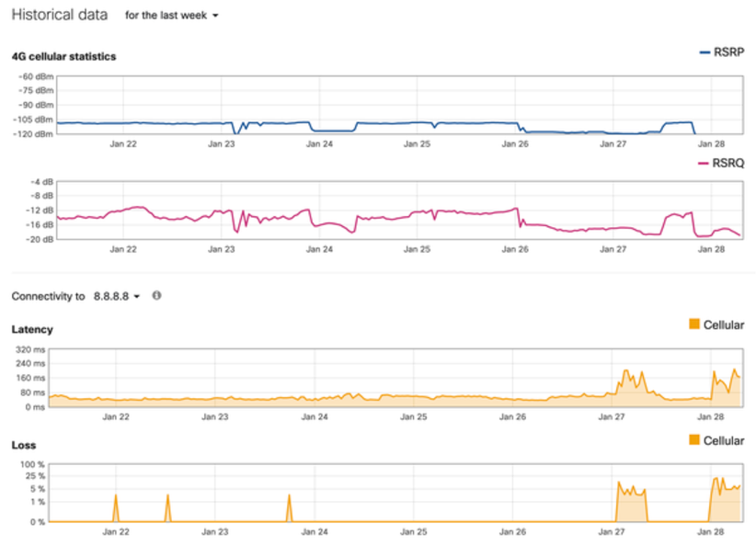Screen dimensions: 756x546
Task: Click the RSRP dip at Jan 23
Action: point(235,132)
